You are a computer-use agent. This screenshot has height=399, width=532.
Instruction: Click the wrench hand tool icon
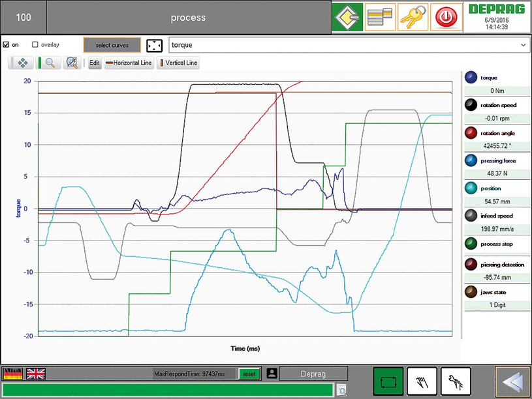pos(456,381)
